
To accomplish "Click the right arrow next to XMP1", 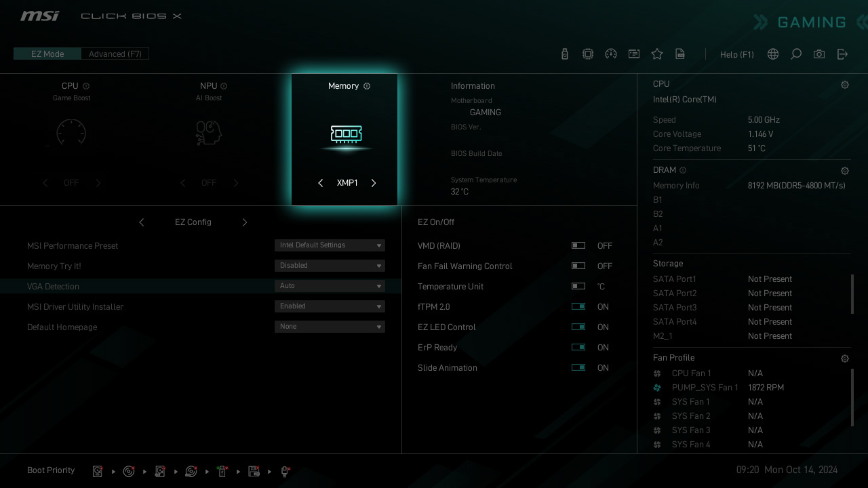I will (x=374, y=183).
